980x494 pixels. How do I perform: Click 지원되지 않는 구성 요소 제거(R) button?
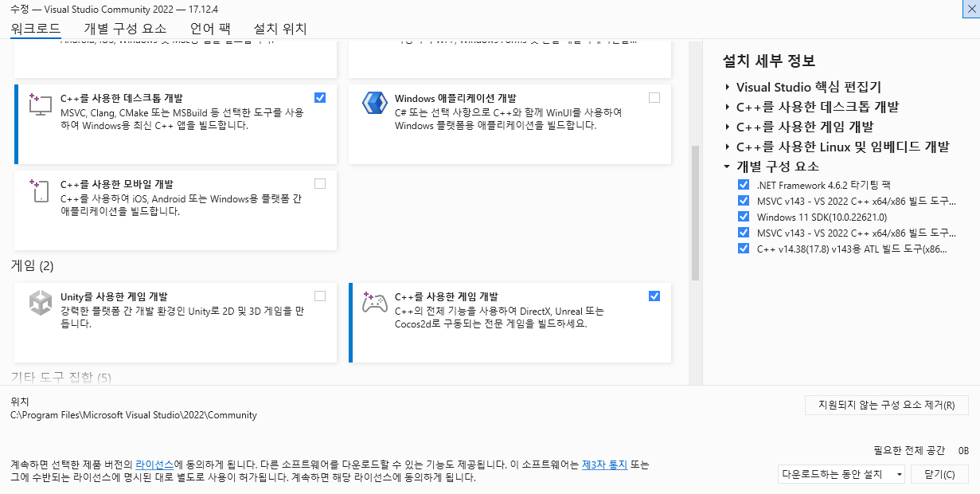[x=887, y=405]
